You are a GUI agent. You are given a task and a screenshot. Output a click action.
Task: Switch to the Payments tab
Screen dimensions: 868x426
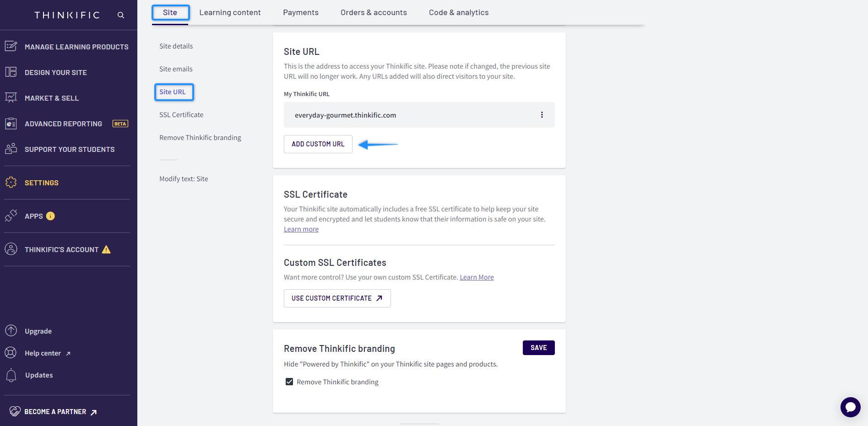pyautogui.click(x=300, y=12)
